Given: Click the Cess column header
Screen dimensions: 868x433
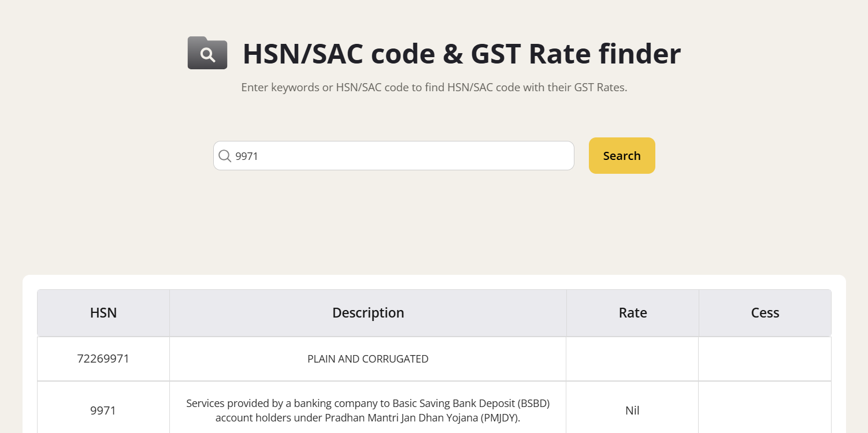Looking at the screenshot, I should tap(765, 312).
